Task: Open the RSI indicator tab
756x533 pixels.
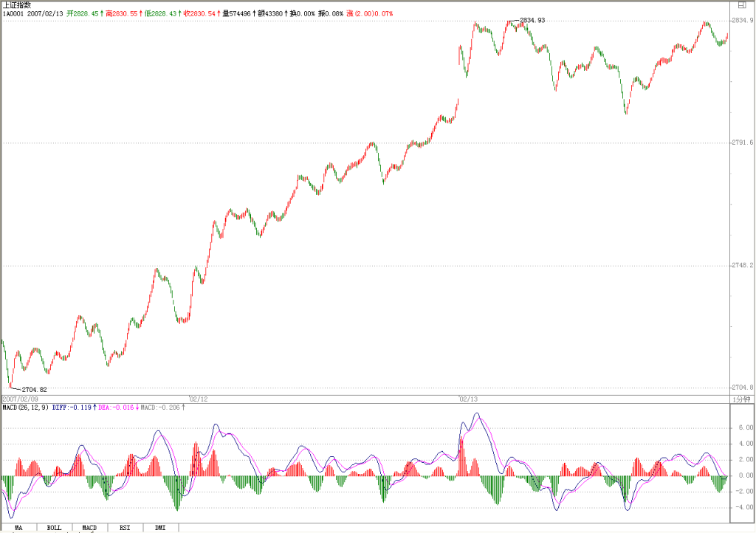Action: click(x=125, y=528)
